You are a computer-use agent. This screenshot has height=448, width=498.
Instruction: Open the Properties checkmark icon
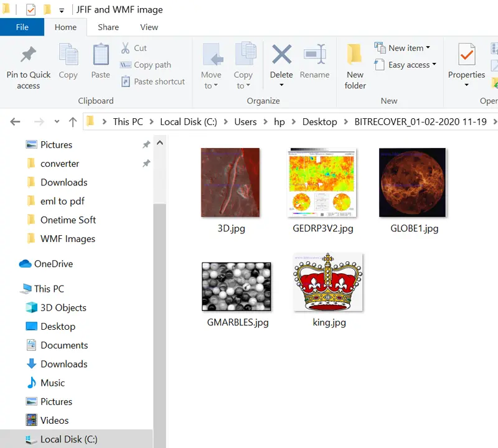(466, 56)
